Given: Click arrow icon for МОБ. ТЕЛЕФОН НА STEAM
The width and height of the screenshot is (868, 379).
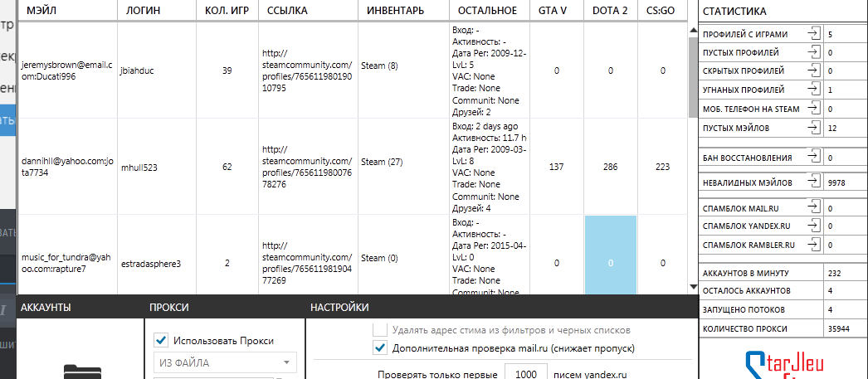Looking at the screenshot, I should [x=812, y=109].
